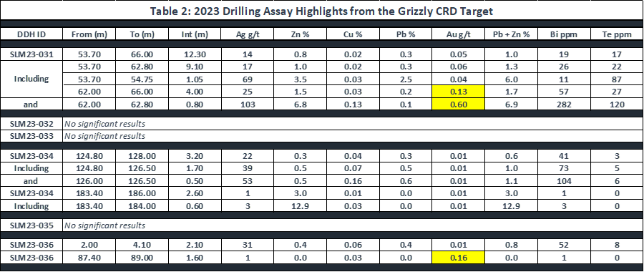
Task: Click the 12.9 Zn % value cell
Action: click(x=301, y=206)
